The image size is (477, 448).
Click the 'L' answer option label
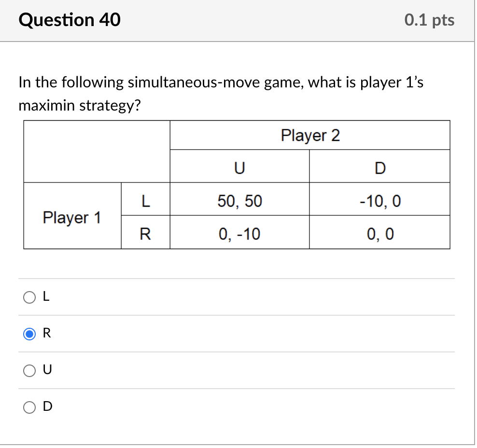(46, 296)
